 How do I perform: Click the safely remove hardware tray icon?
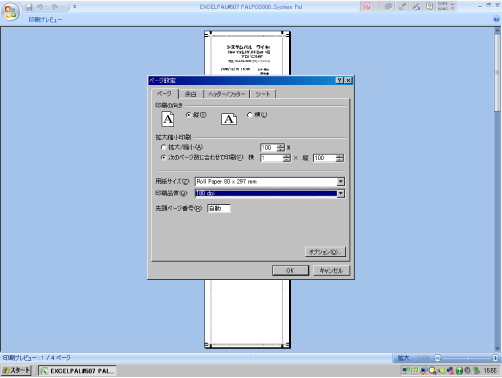(x=476, y=370)
